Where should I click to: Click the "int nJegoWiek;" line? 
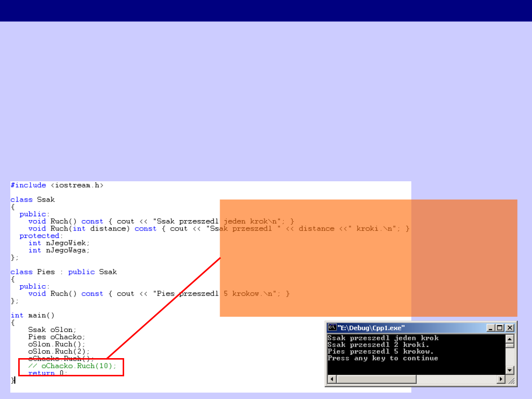coord(59,243)
